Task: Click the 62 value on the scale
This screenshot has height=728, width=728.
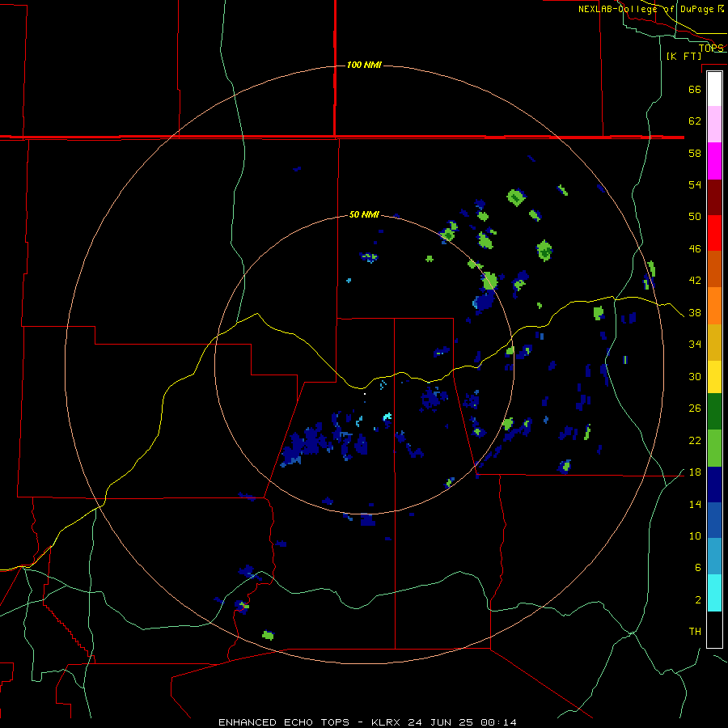Action: [x=695, y=121]
